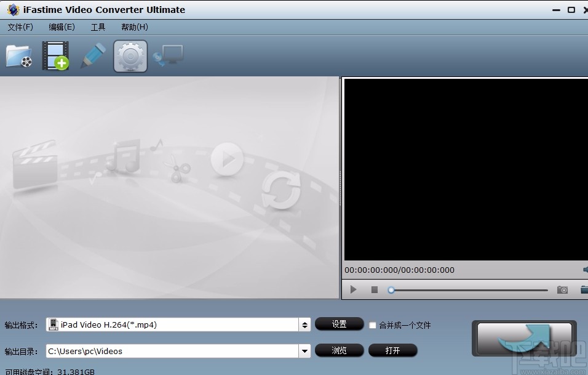The height and width of the screenshot is (375, 588).
Task: Select the Edit pencil tool
Action: pyautogui.click(x=93, y=55)
